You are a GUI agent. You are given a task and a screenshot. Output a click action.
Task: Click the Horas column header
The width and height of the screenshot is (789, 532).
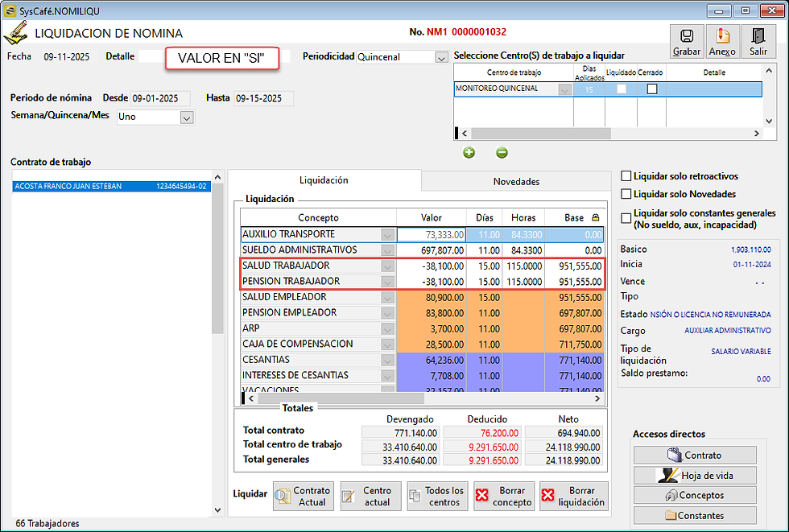[523, 218]
